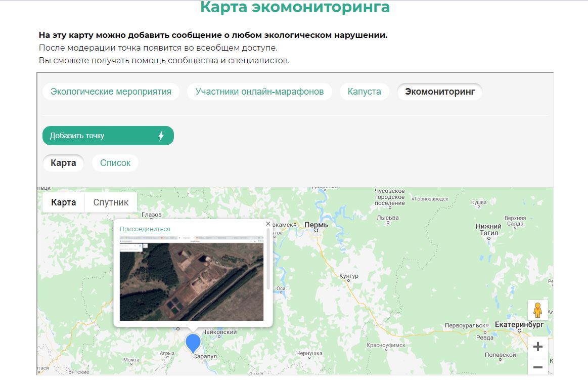
Task: Click the Можга town label
Action: pyautogui.click(x=131, y=360)
